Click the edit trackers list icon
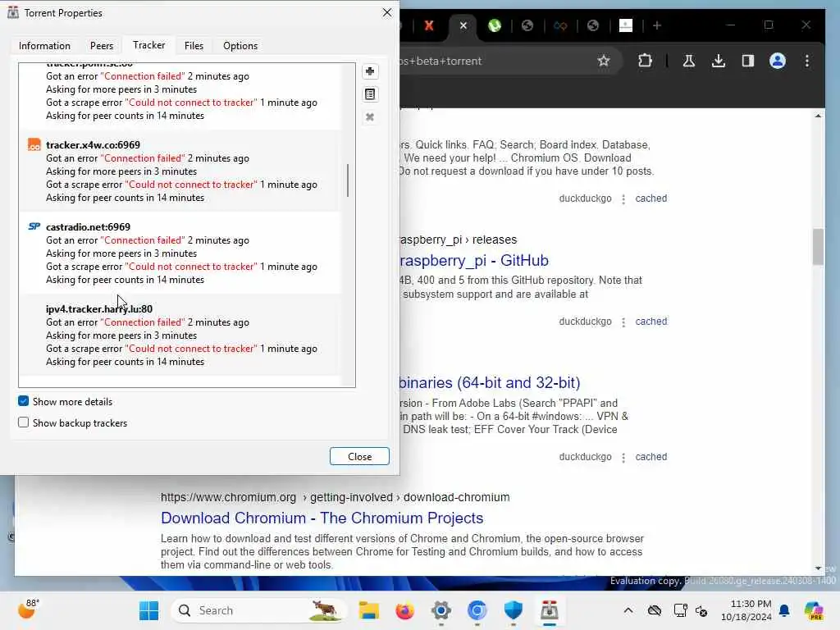Screen dimensions: 840x630 370,94
